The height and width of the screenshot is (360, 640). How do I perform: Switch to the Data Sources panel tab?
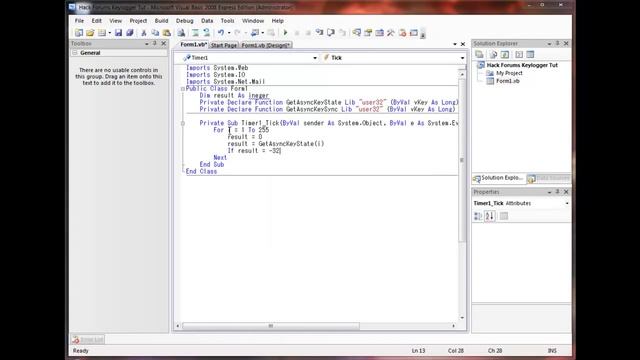549,178
